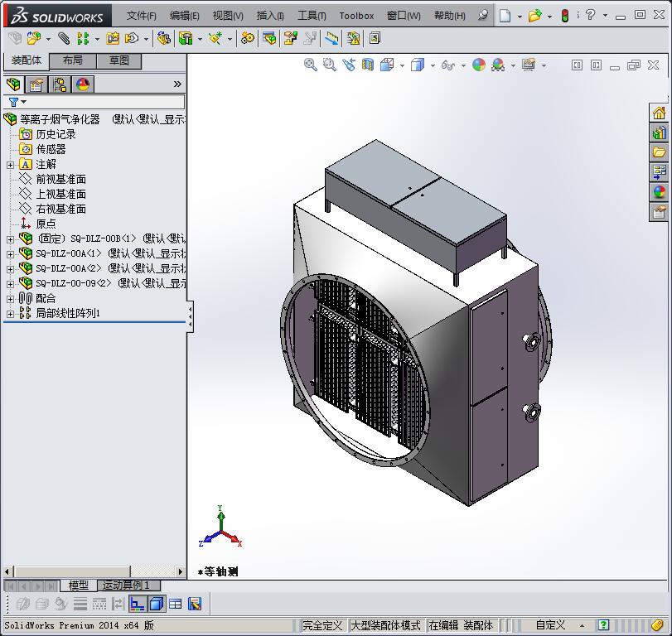The image size is (672, 636).
Task: Switch to the 布局 tab
Action: pyautogui.click(x=73, y=60)
